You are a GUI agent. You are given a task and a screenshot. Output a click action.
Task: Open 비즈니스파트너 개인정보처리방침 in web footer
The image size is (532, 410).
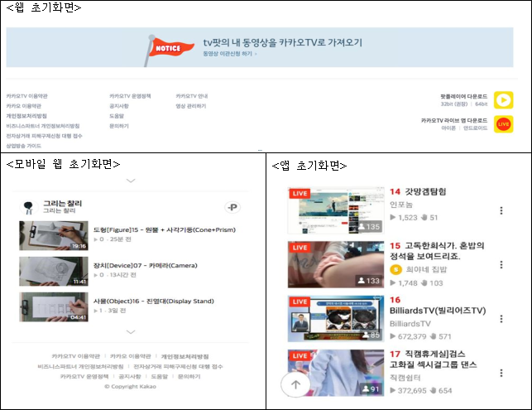43,126
